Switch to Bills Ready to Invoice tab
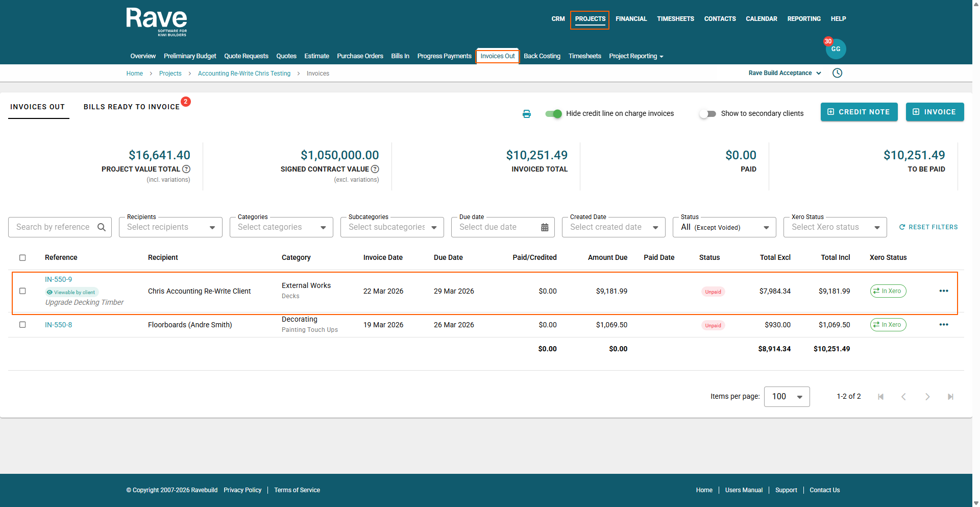The width and height of the screenshot is (980, 507). (x=132, y=107)
